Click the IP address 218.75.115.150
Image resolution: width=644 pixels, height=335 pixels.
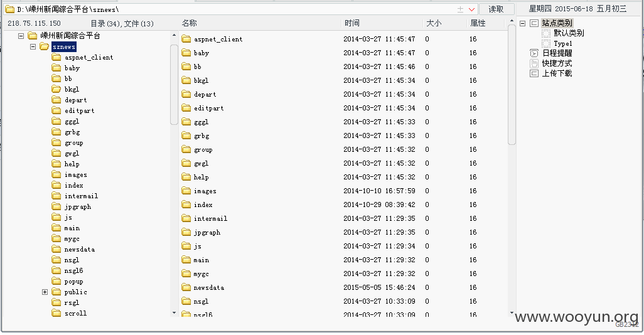[34, 23]
